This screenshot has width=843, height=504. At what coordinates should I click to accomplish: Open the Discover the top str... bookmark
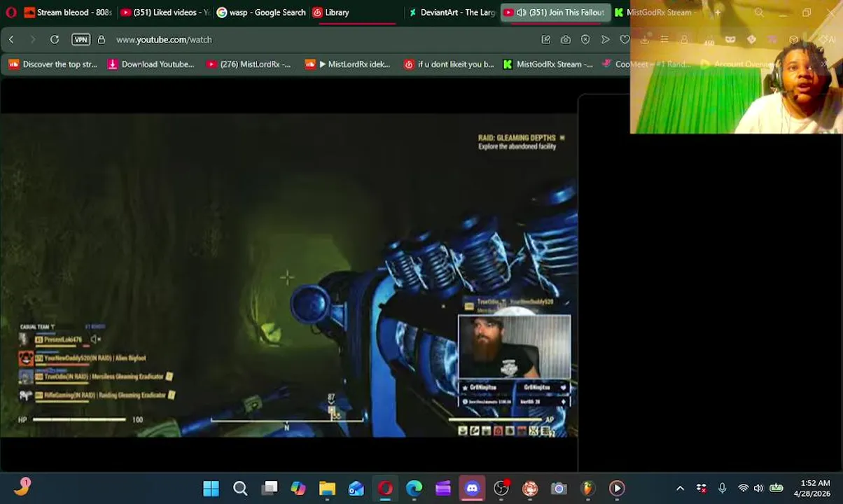pyautogui.click(x=53, y=64)
